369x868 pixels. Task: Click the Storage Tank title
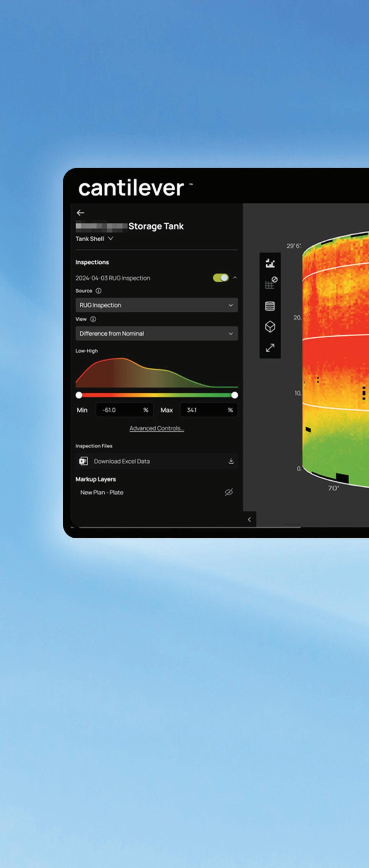tap(156, 226)
